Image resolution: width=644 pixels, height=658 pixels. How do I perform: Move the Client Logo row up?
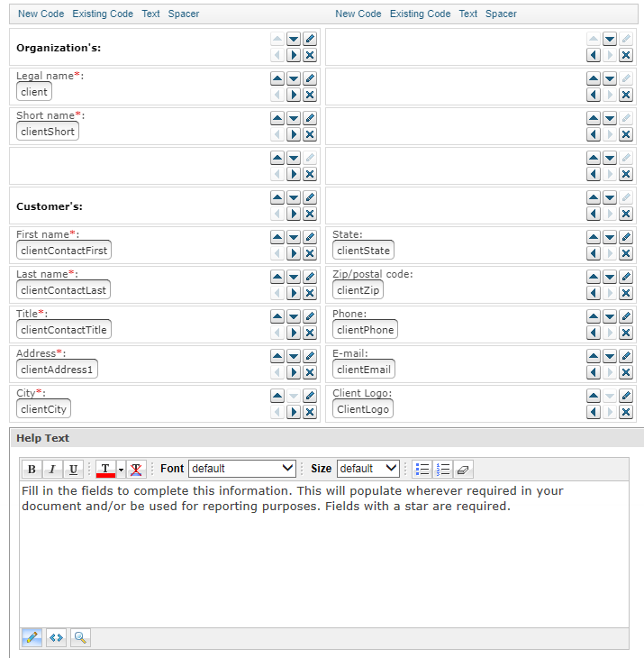click(x=594, y=396)
